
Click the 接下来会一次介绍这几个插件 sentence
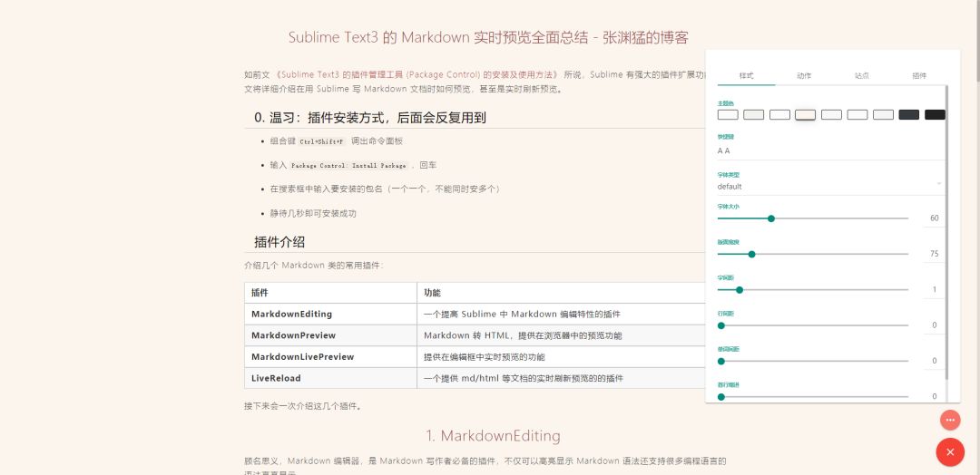point(303,406)
